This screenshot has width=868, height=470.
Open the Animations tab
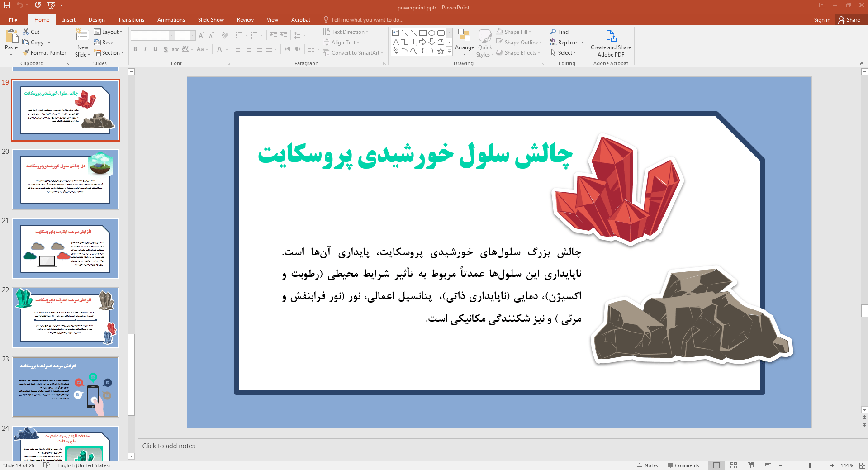point(171,20)
